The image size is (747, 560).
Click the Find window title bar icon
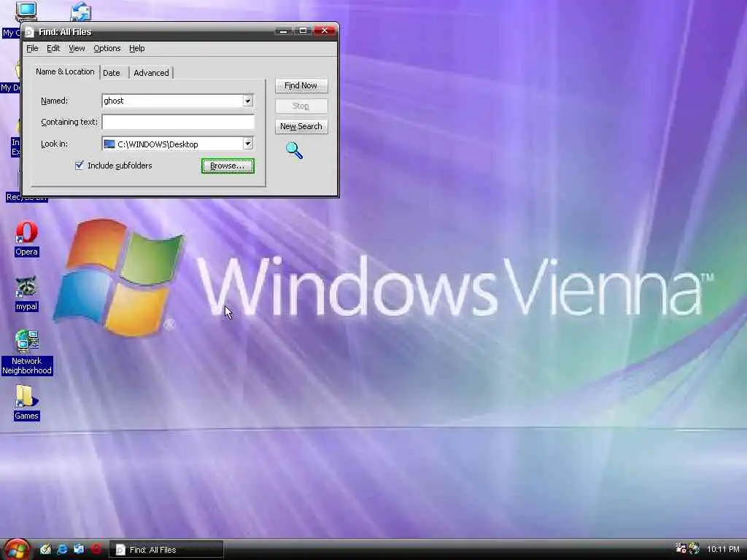click(29, 32)
